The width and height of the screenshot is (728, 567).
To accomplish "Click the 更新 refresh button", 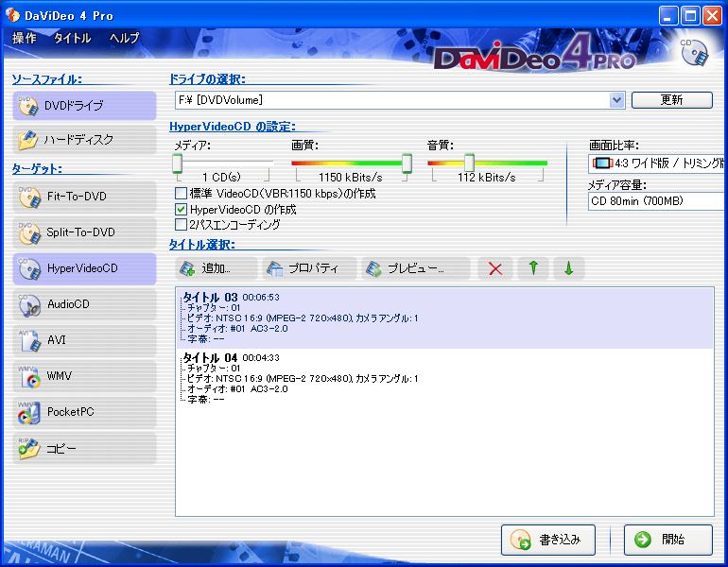I will click(672, 100).
